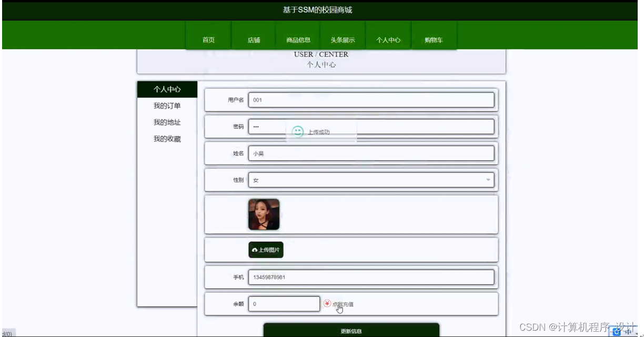Click the USER / CENTER heading
The width and height of the screenshot is (644, 337).
321,54
